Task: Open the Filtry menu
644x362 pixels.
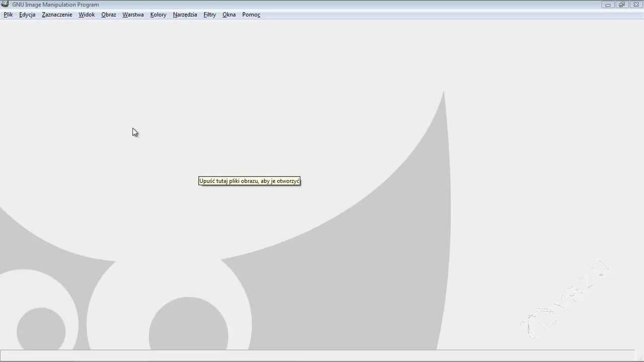Action: [209, 15]
